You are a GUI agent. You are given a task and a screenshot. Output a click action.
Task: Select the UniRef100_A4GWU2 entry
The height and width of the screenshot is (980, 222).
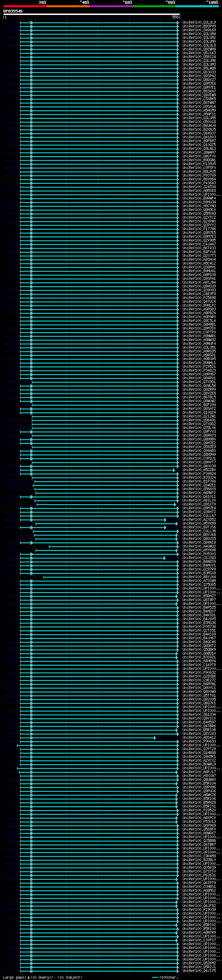point(199,546)
